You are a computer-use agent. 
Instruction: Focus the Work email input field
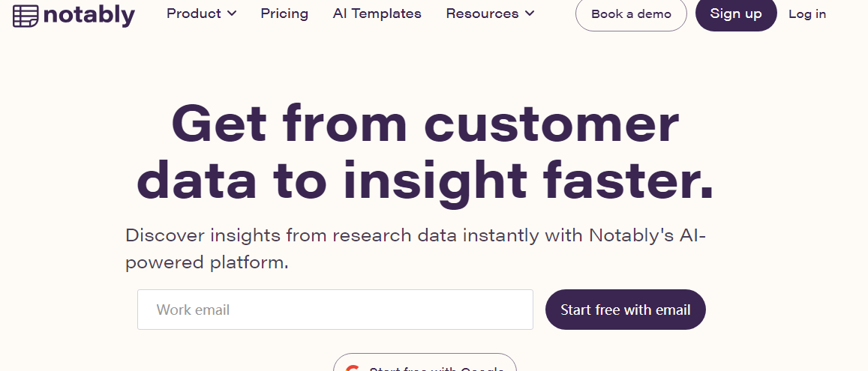tap(335, 310)
